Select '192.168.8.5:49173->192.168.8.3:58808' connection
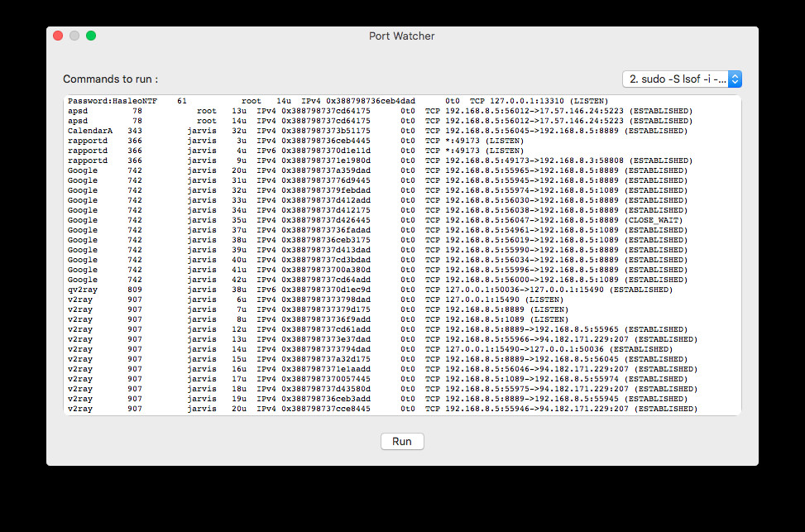This screenshot has height=532, width=805. click(x=534, y=161)
